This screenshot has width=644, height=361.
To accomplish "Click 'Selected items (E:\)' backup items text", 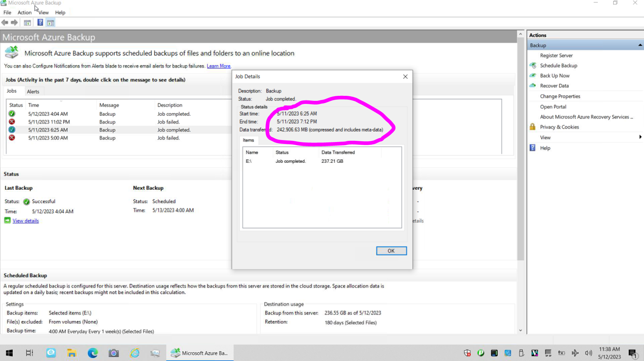I will 70,313.
